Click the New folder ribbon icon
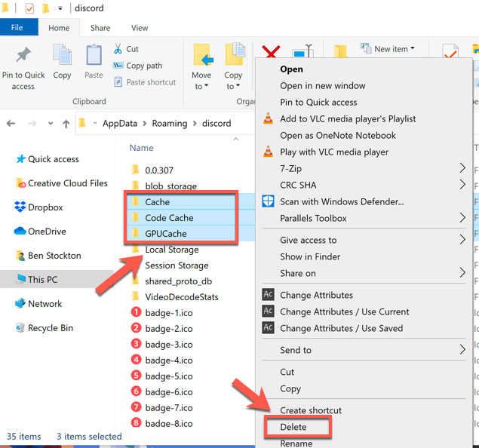The image size is (479, 448). point(340,51)
